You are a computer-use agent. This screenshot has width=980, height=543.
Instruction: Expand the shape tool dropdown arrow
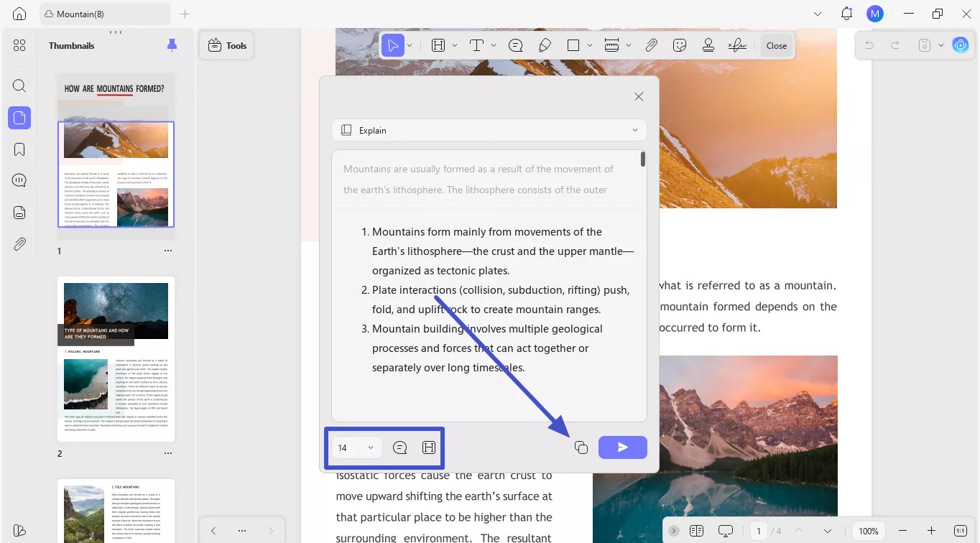590,45
